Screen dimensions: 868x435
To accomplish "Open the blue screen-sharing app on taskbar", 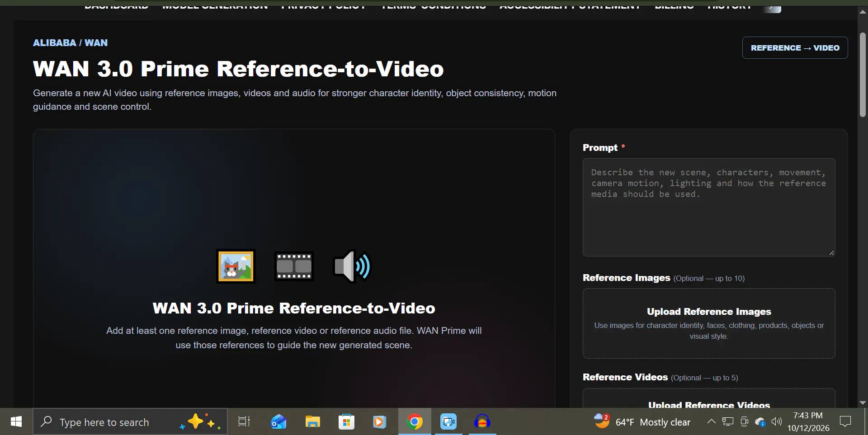I will tap(448, 421).
